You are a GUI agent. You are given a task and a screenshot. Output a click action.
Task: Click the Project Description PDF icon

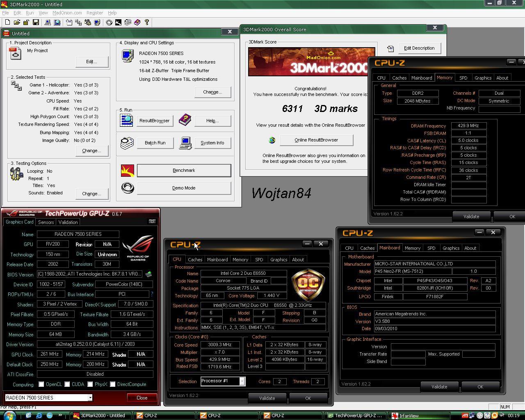(x=15, y=53)
